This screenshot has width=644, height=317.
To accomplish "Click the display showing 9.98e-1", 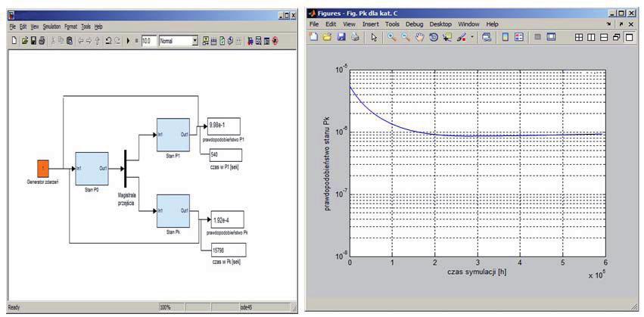I will coord(223,126).
